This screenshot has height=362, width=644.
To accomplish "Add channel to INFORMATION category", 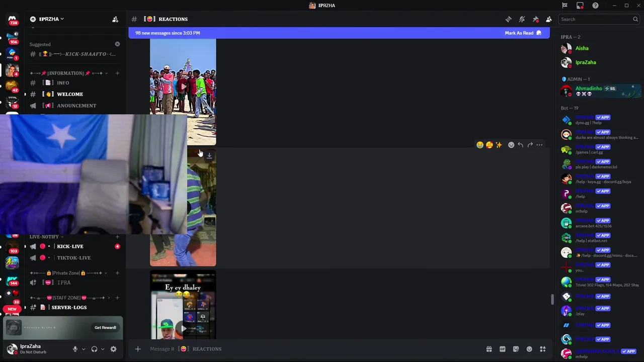I will [117, 73].
